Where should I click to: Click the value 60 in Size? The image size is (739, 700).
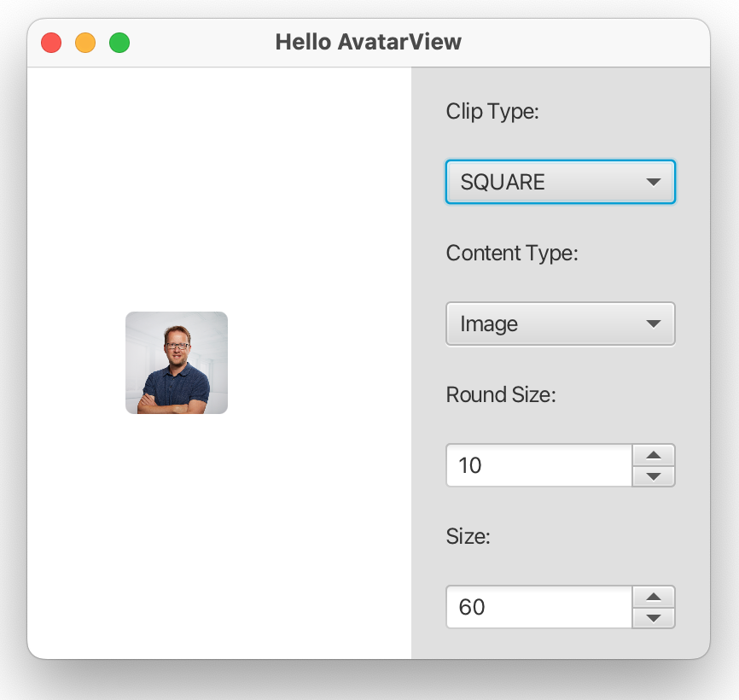click(468, 607)
